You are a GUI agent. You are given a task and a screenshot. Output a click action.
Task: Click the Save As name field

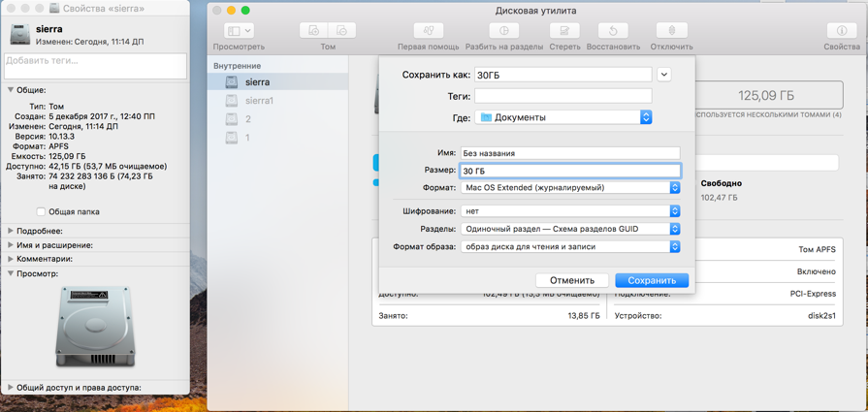click(563, 75)
